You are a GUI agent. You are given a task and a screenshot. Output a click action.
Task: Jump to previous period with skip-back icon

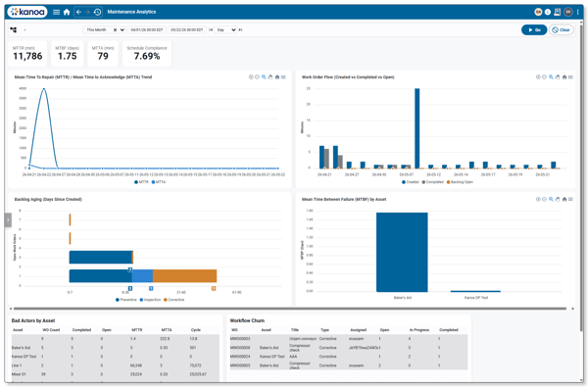(211, 30)
